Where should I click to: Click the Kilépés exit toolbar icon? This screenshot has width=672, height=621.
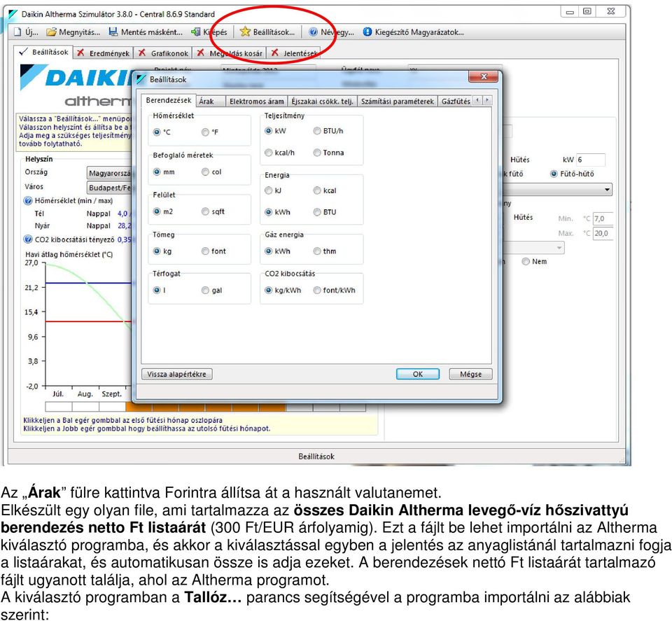coord(196,32)
